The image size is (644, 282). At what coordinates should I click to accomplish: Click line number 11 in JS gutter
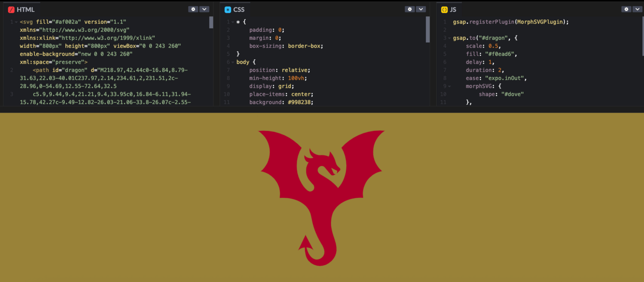(443, 102)
